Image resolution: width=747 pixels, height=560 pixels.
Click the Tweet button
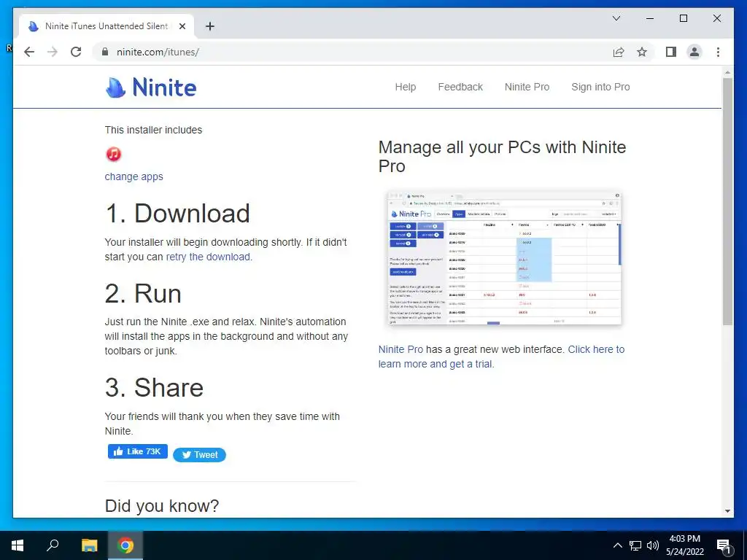point(200,455)
